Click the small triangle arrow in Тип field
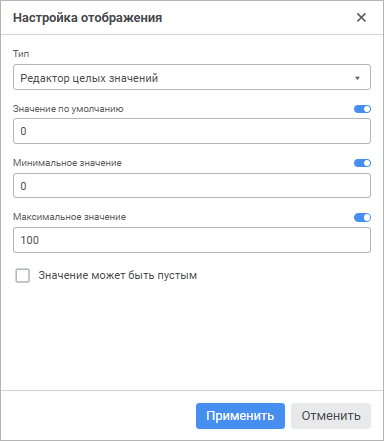 point(357,78)
